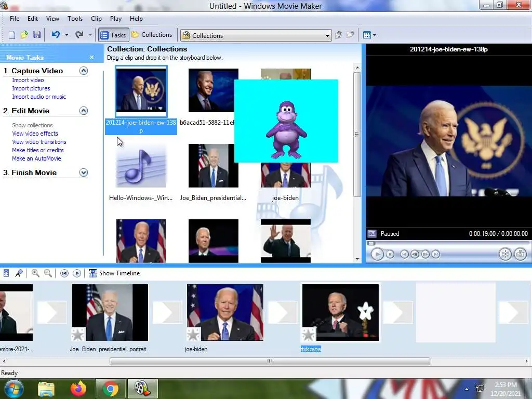
Task: Redo the last undone action
Action: pyautogui.click(x=79, y=35)
